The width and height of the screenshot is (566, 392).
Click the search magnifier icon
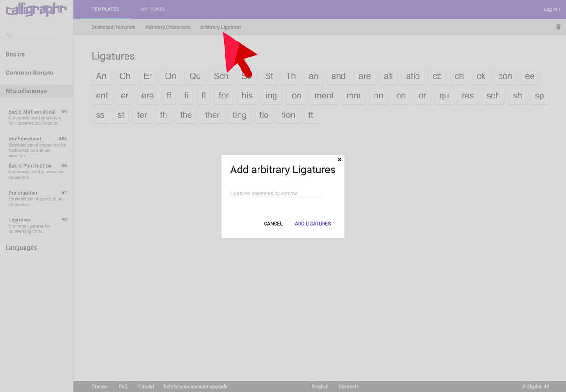9,35
